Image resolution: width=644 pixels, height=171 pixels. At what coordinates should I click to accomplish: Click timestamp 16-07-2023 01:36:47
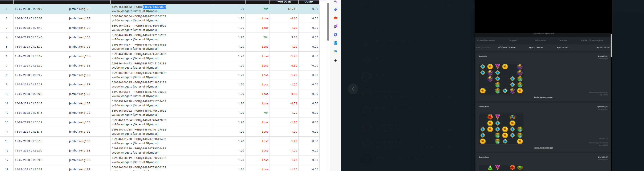pos(28,28)
